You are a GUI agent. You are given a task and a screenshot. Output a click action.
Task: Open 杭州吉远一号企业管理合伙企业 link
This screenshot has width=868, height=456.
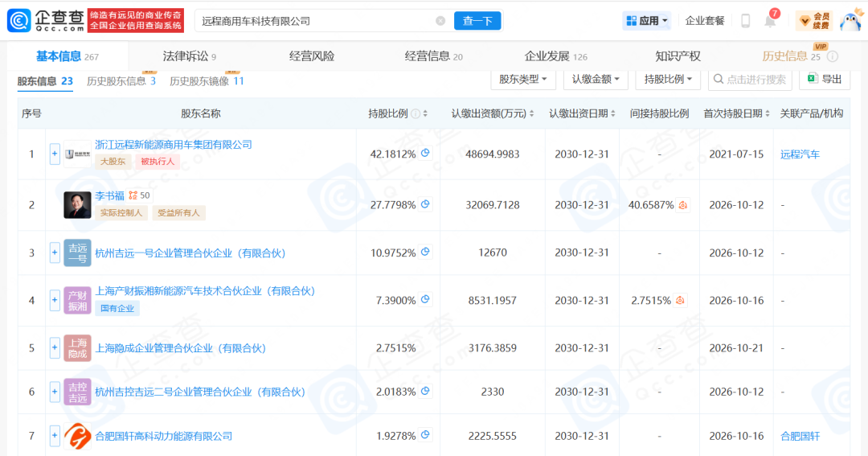[190, 253]
